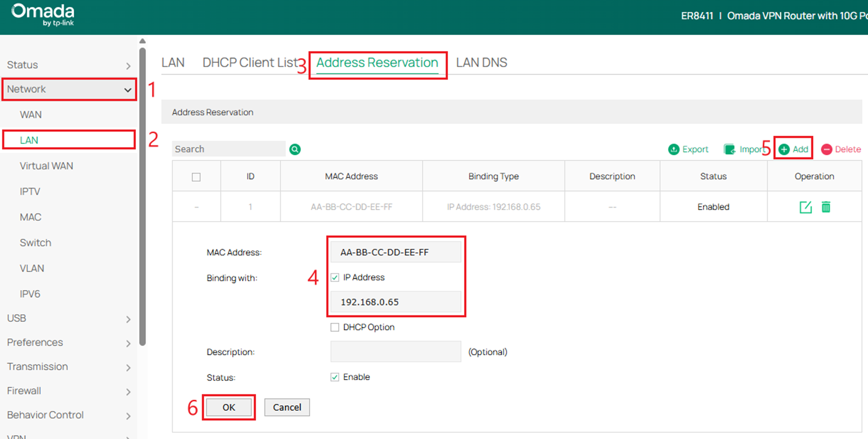This screenshot has height=439, width=868.
Task: Click the OK button to save
Action: 229,407
